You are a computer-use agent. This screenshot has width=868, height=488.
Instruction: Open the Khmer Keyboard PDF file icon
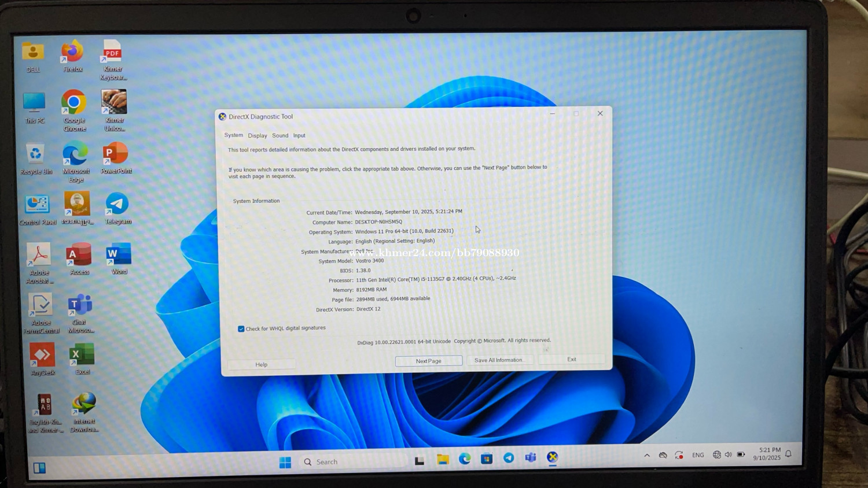coord(112,60)
